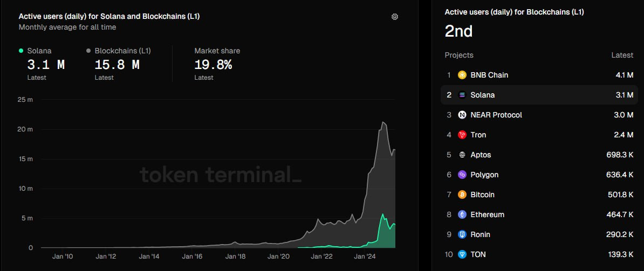Click the Aptos logo icon
This screenshot has height=271, width=644.
pyautogui.click(x=462, y=155)
